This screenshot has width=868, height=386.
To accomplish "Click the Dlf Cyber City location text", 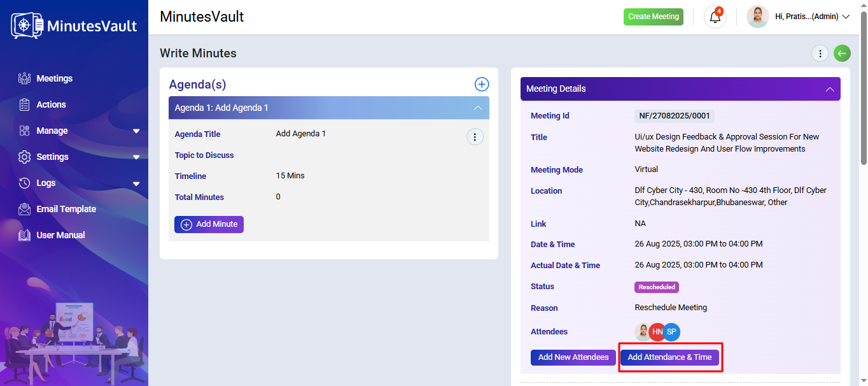I will 731,196.
